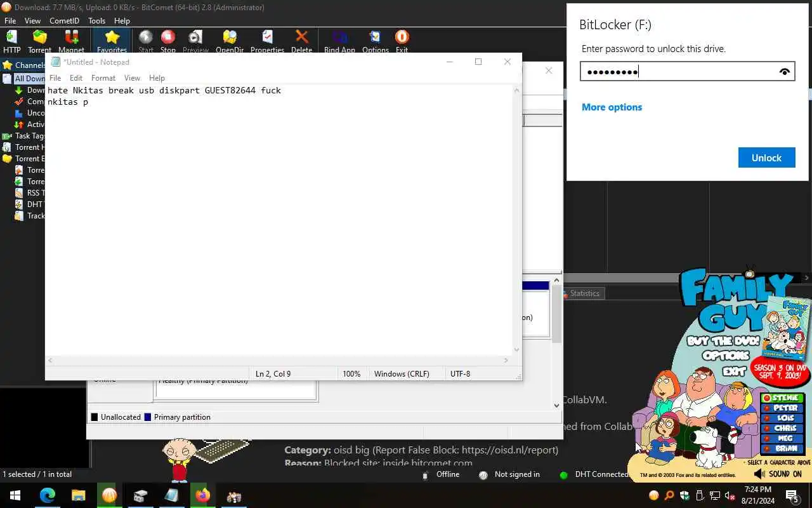
Task: Click the Ln 2, Col 9 status text
Action: pyautogui.click(x=273, y=374)
